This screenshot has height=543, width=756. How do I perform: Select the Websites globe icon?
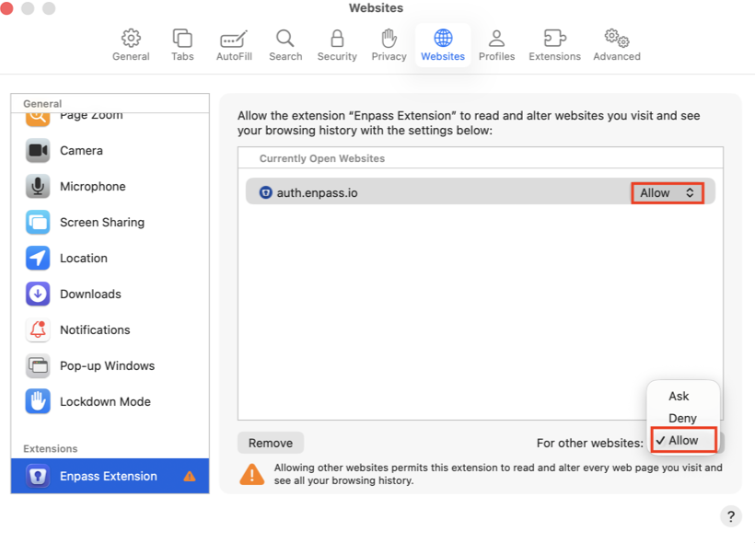443,38
